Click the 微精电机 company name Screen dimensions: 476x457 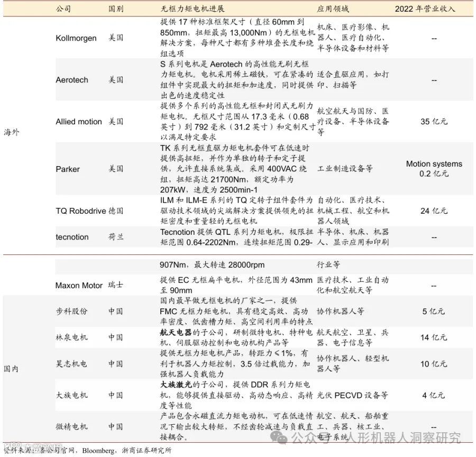coord(71,427)
